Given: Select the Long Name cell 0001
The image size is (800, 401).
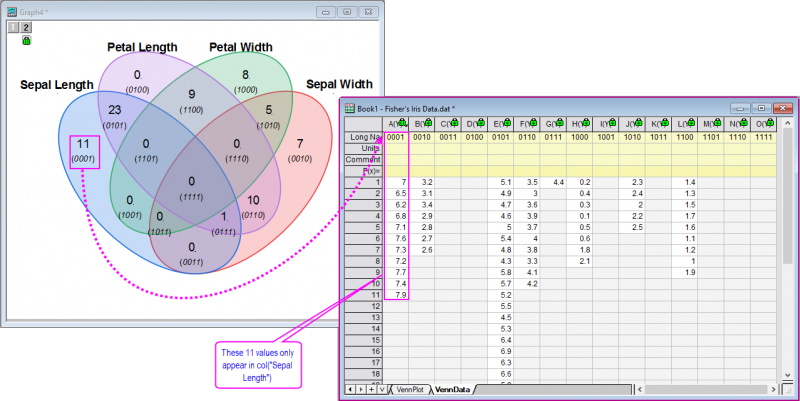Looking at the screenshot, I should 396,137.
